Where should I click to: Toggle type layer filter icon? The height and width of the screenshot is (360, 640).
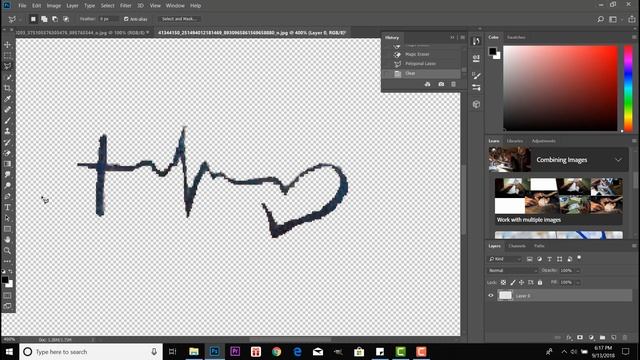549,259
